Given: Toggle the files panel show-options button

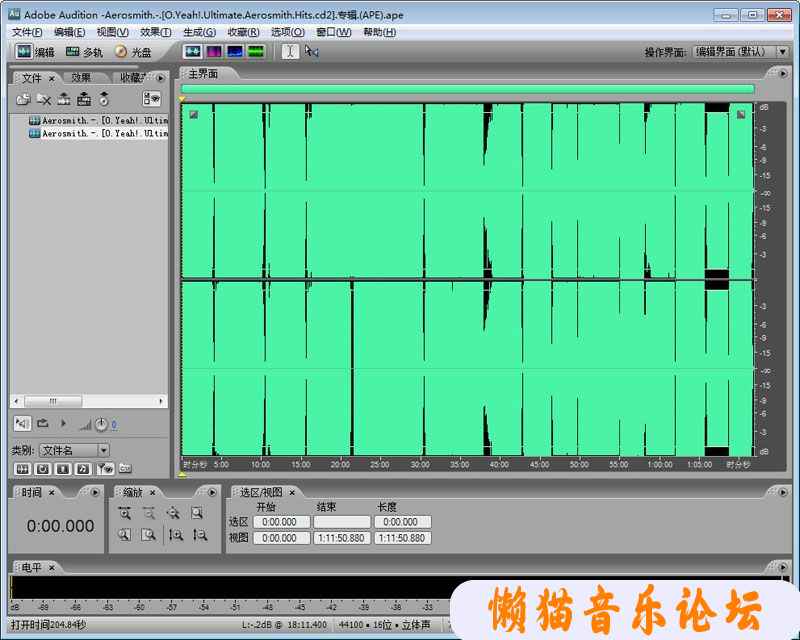Looking at the screenshot, I should (152, 99).
